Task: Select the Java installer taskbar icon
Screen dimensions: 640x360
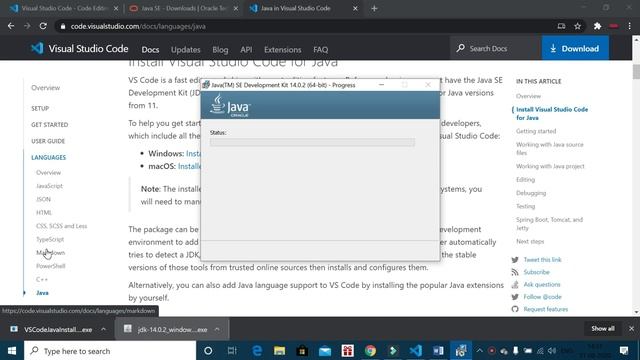Action: coord(461,351)
